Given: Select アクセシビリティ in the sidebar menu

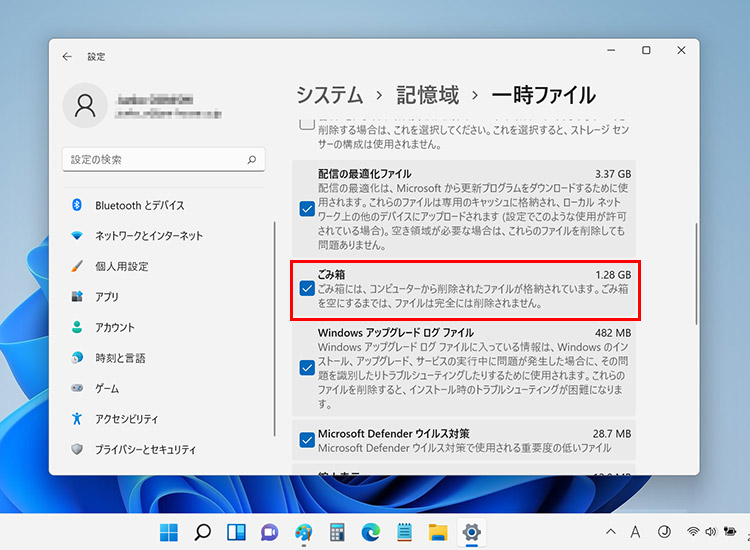Looking at the screenshot, I should pos(126,419).
